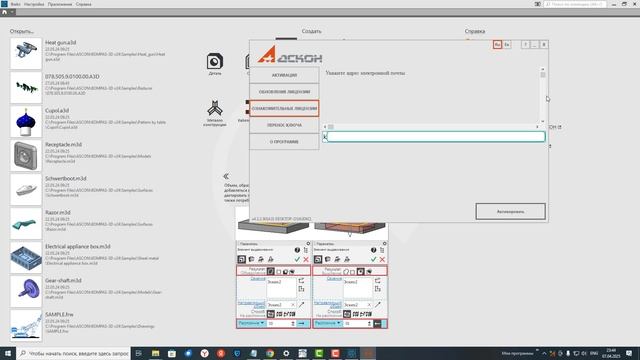
Task: Click the search commands field at top right
Action: 575,4
